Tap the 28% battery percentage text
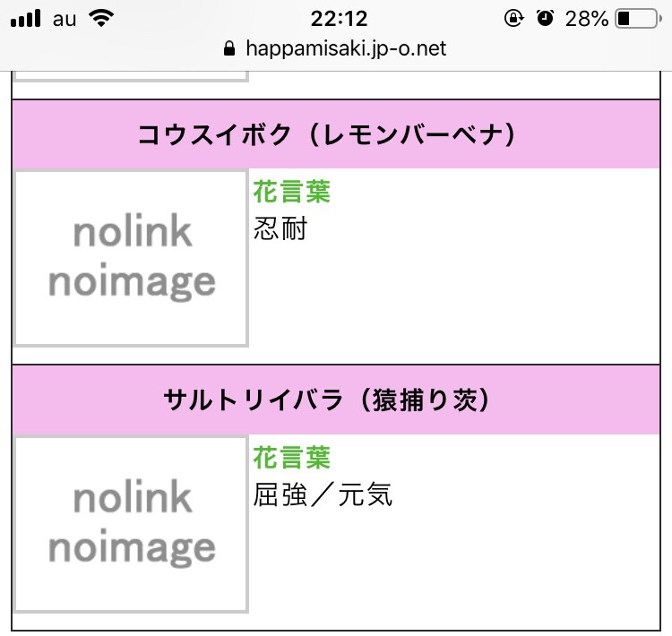The image size is (672, 636). 586,19
